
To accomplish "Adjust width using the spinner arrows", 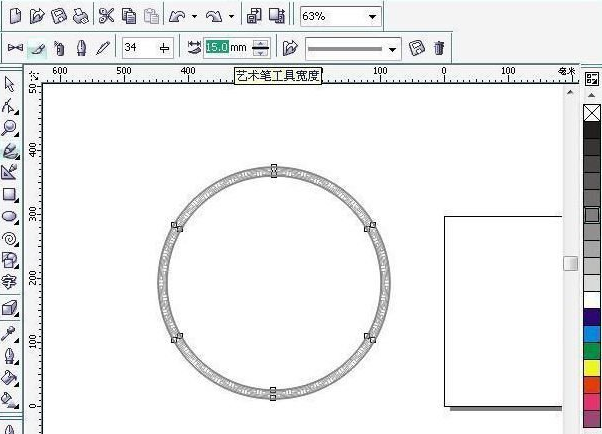I will 260,48.
